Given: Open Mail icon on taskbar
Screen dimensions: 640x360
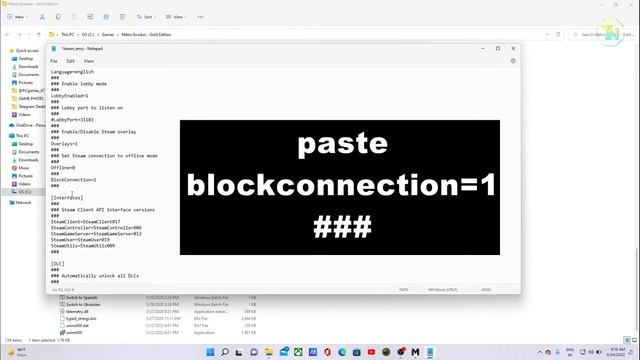Looking at the screenshot, I should (x=284, y=352).
